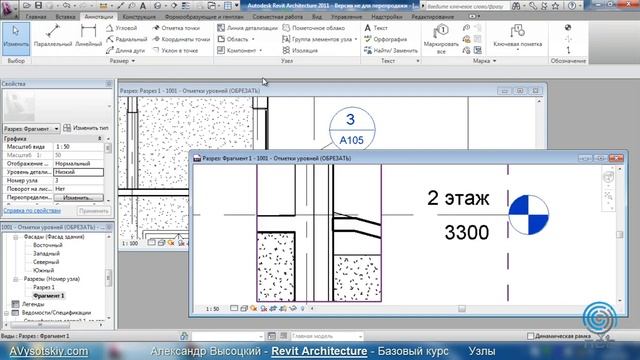Select Фрагмент 1 in project browser

pos(49,296)
